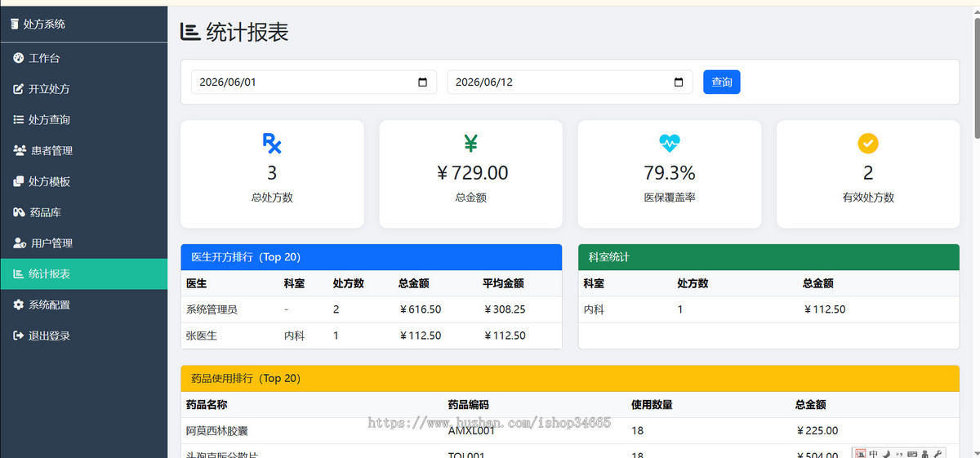Click the 处方查询 list icon
Screen dimensions: 980x458
pyautogui.click(x=19, y=120)
